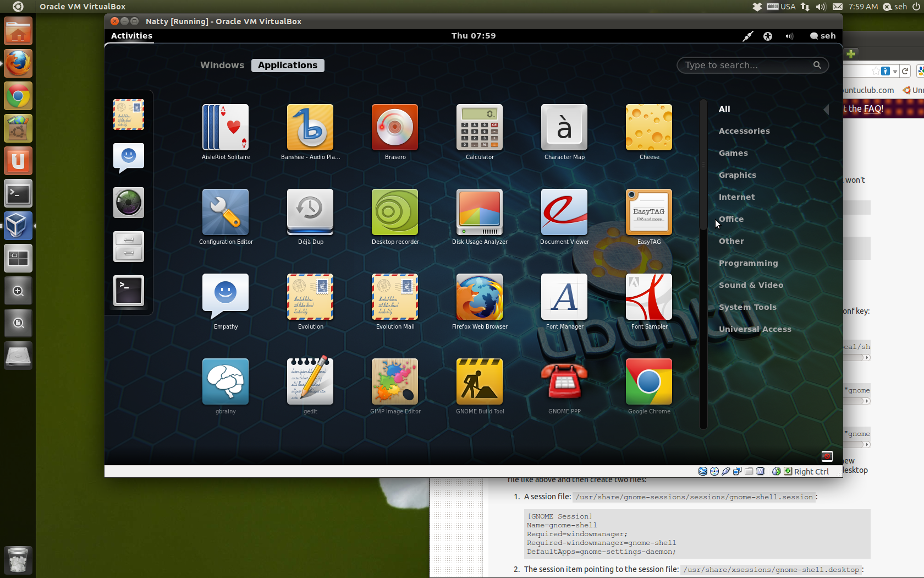
Task: Filter by Programming category
Action: click(749, 263)
